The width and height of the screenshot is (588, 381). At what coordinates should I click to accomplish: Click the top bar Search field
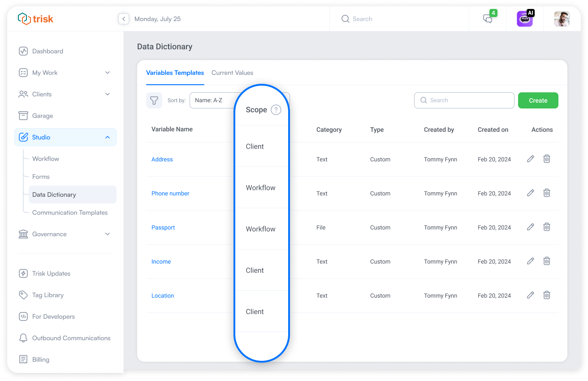click(x=399, y=19)
